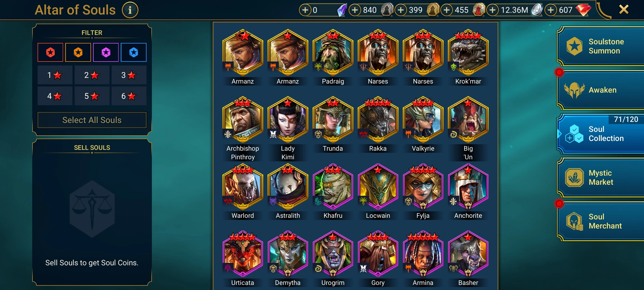
Task: Select the Lady Kimi soul
Action: (x=288, y=120)
